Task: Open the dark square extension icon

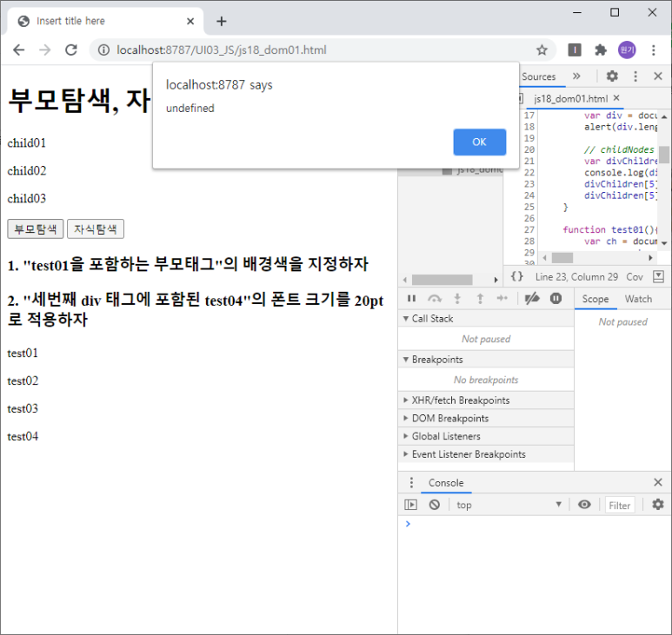Action: (x=575, y=50)
